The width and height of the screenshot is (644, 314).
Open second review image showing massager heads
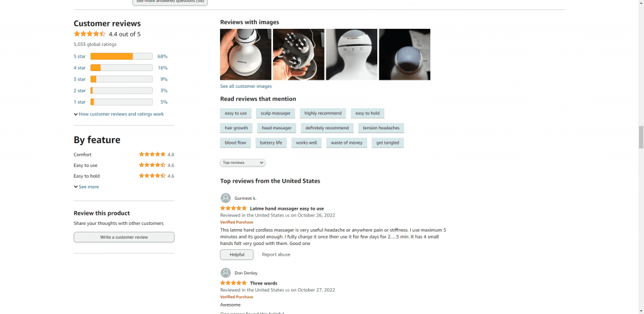click(x=299, y=54)
